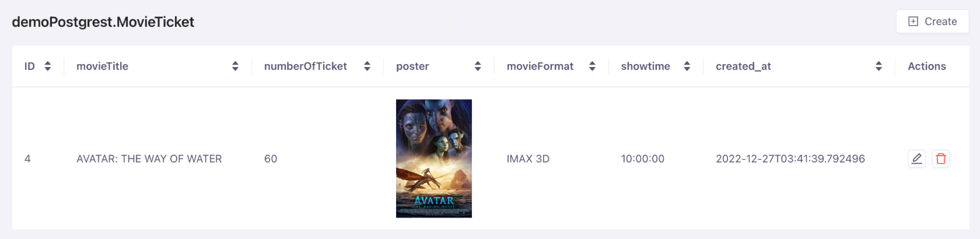Screen dimensions: 980x239
Task: Edit the Avatar ticket record
Action: pyautogui.click(x=916, y=159)
